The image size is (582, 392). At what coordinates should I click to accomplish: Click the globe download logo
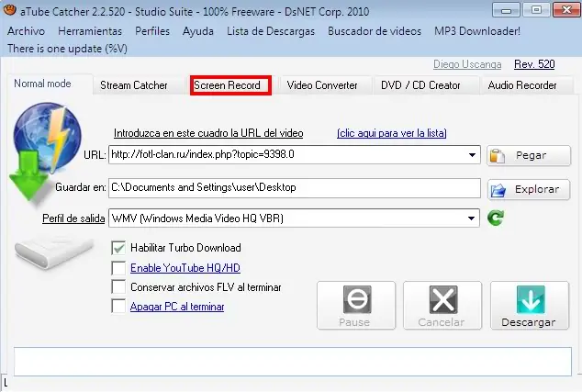(45, 152)
